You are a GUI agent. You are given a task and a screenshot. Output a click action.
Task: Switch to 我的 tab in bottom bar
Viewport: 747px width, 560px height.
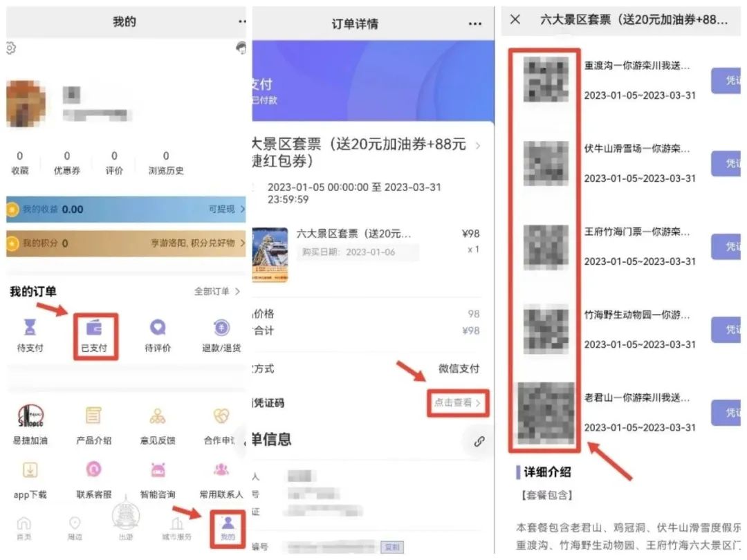point(228,528)
